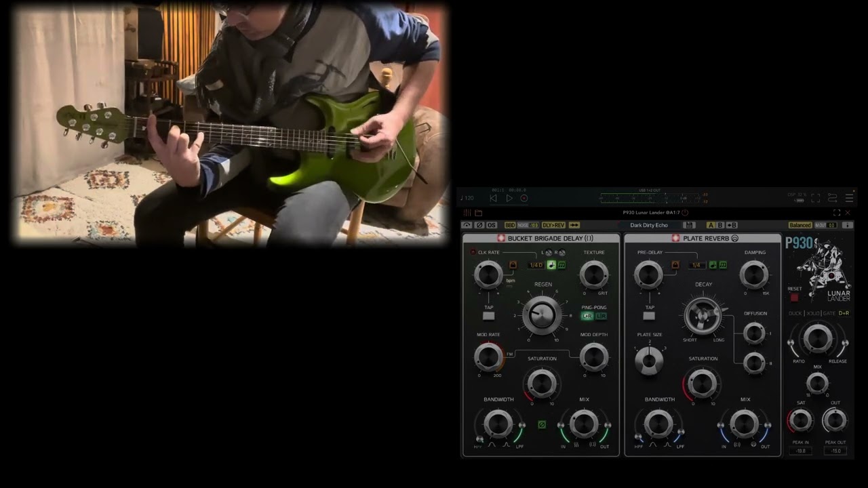Click the delay TAP button
The image size is (868, 488).
(488, 316)
